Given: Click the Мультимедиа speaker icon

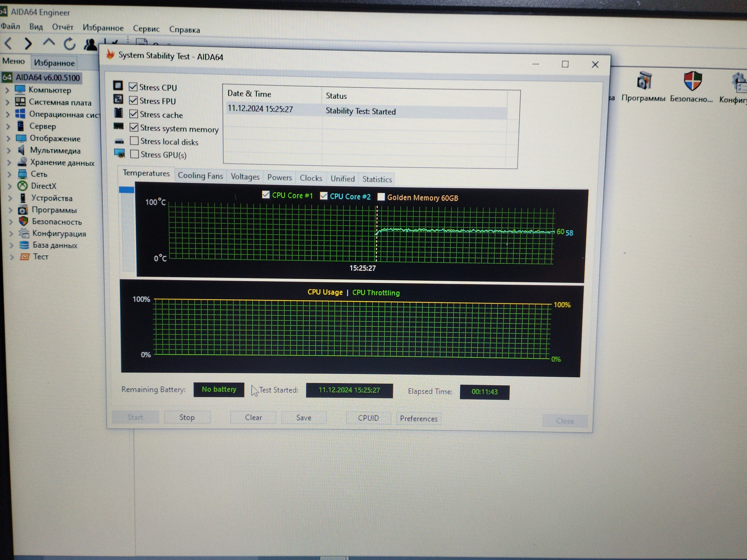Looking at the screenshot, I should [x=21, y=150].
